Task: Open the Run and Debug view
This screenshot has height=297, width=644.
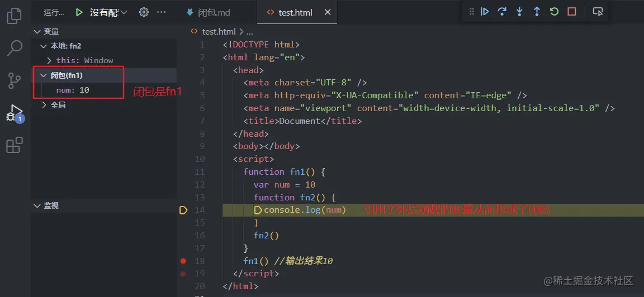Action: pos(15,112)
